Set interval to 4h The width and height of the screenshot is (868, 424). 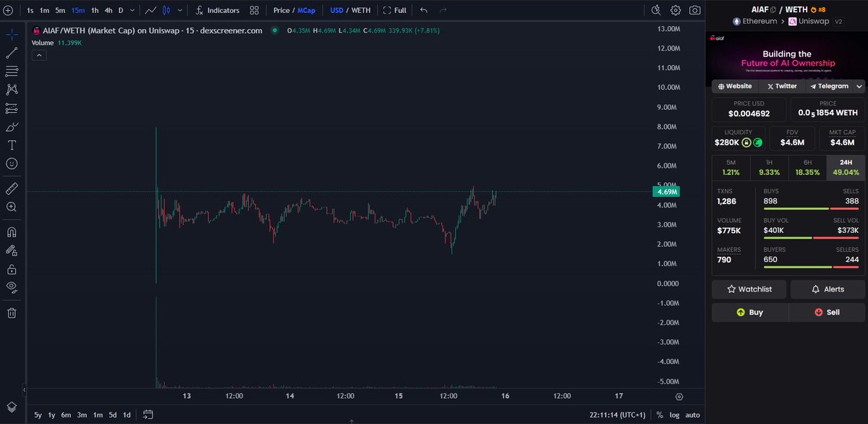tap(108, 10)
